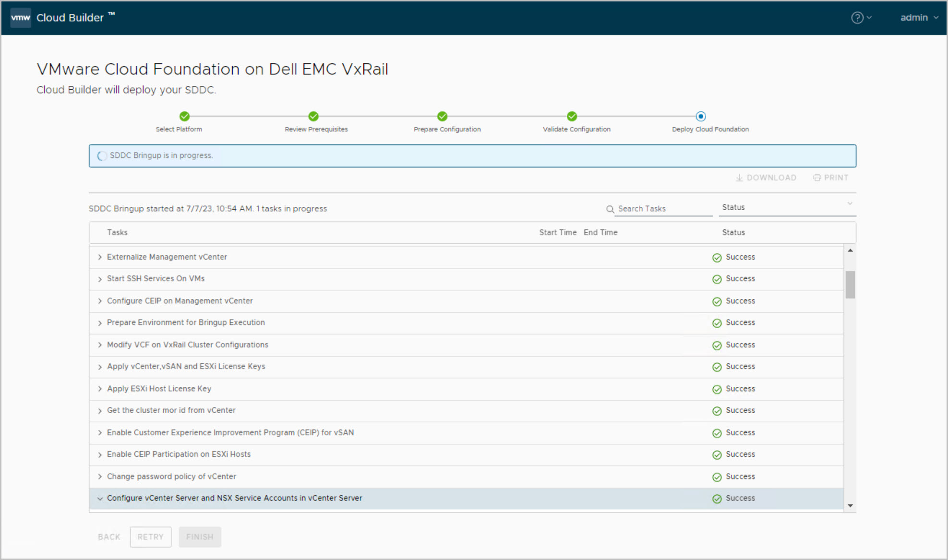Expand Apply ESXi Host License Key task
The image size is (948, 560).
tap(100, 389)
